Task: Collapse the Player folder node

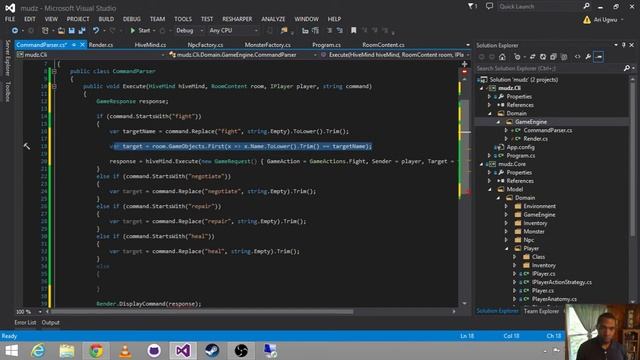Action: pyautogui.click(x=507, y=249)
